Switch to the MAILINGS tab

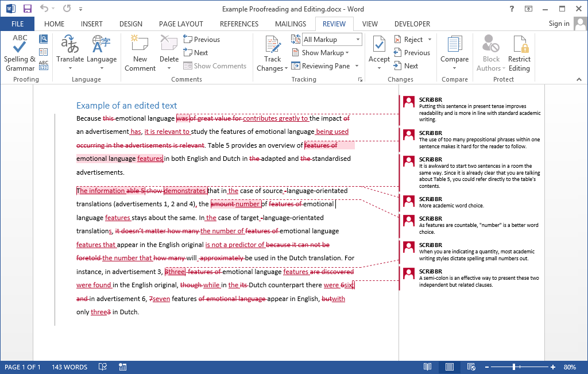coord(290,24)
